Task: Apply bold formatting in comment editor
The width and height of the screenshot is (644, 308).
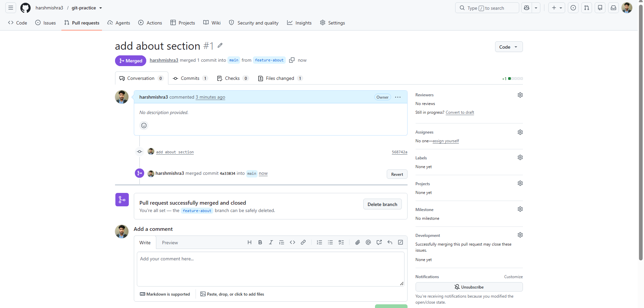Action: click(260, 242)
